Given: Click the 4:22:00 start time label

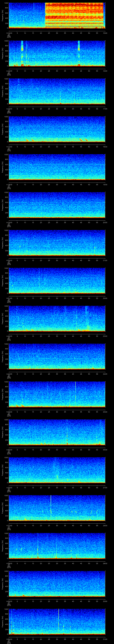Looking at the screenshot, I should [9, 336].
